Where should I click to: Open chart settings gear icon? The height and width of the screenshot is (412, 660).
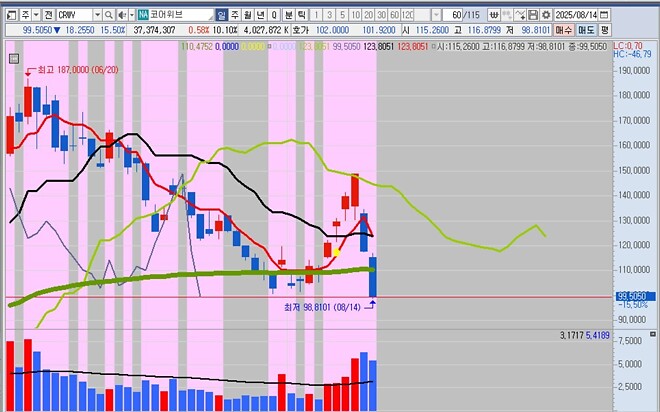(x=546, y=15)
